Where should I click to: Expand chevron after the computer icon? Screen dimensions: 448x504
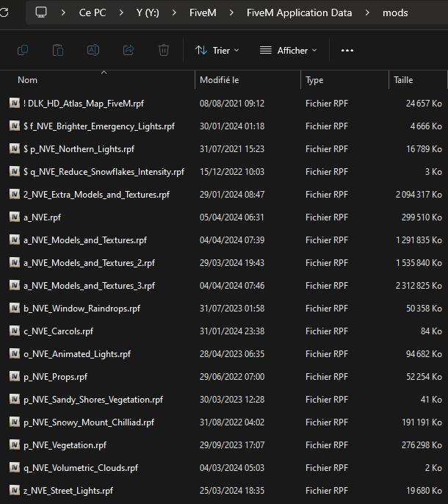coord(63,13)
